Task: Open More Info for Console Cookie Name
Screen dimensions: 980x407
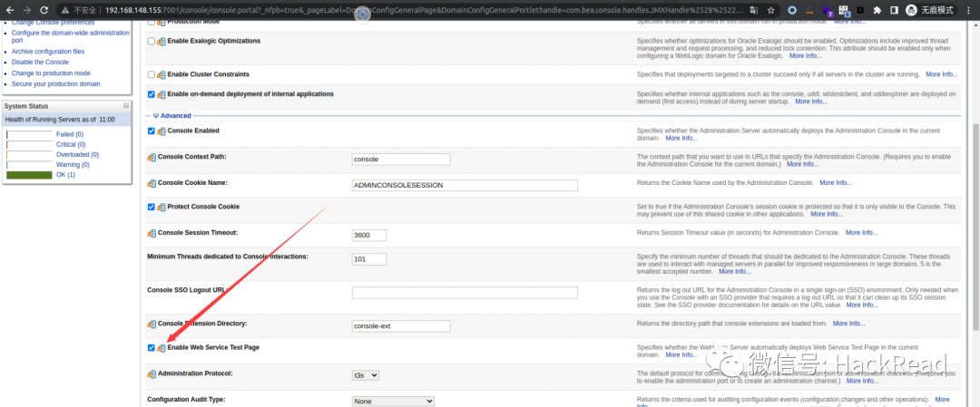Action: pos(836,183)
